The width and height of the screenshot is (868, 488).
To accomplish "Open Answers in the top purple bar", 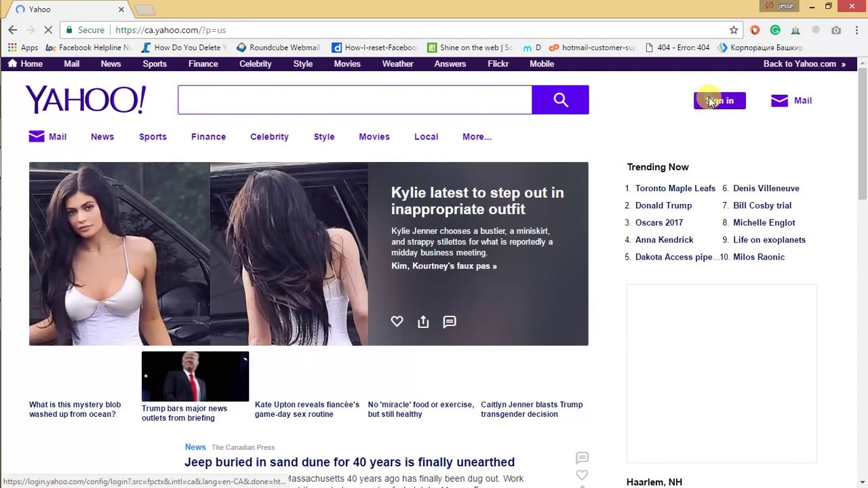I will pyautogui.click(x=450, y=64).
